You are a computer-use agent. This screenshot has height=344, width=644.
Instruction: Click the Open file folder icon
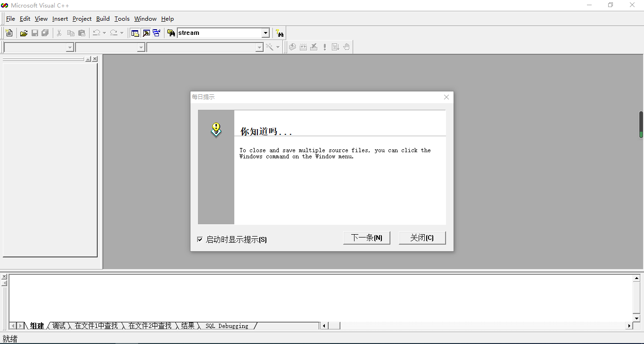click(24, 33)
